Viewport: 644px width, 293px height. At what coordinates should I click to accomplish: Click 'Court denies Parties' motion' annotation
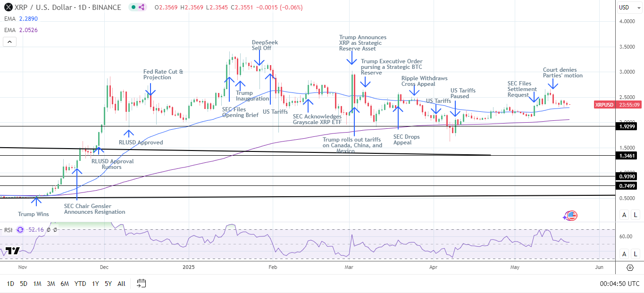click(563, 73)
